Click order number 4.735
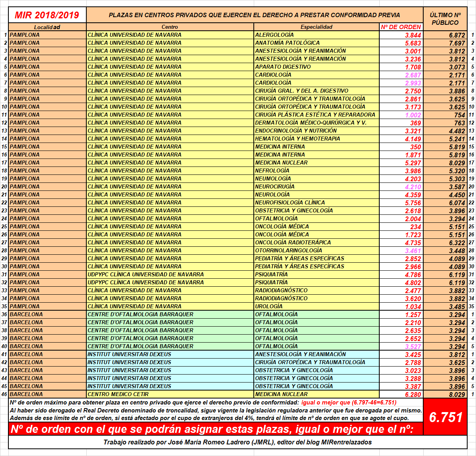Viewport: 476px width, 456px height. pos(401,243)
